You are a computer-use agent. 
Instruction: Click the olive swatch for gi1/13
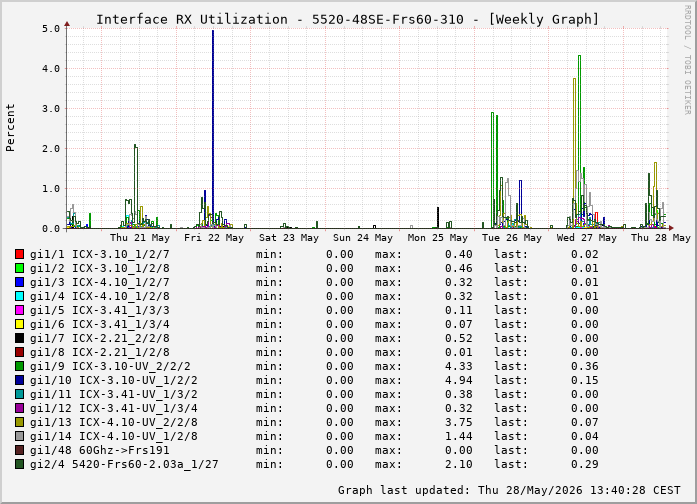[x=19, y=422]
